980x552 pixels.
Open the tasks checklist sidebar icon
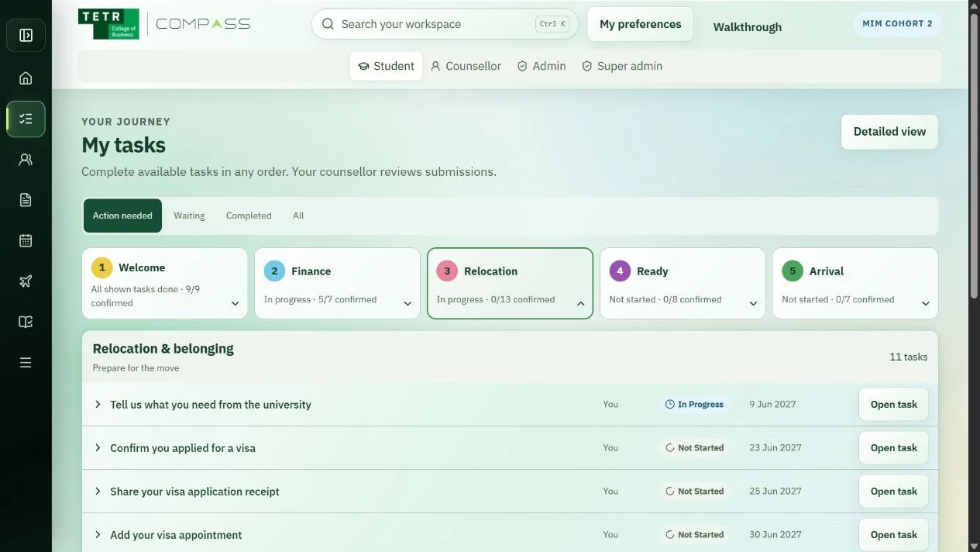26,119
